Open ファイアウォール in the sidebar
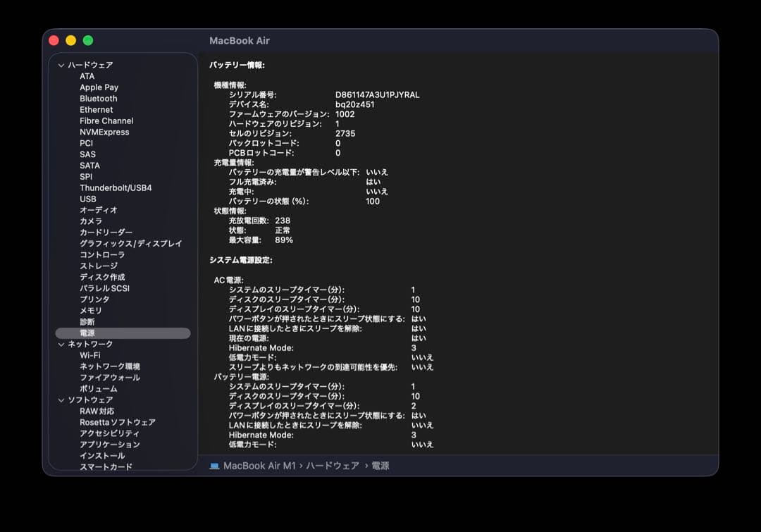 (109, 378)
